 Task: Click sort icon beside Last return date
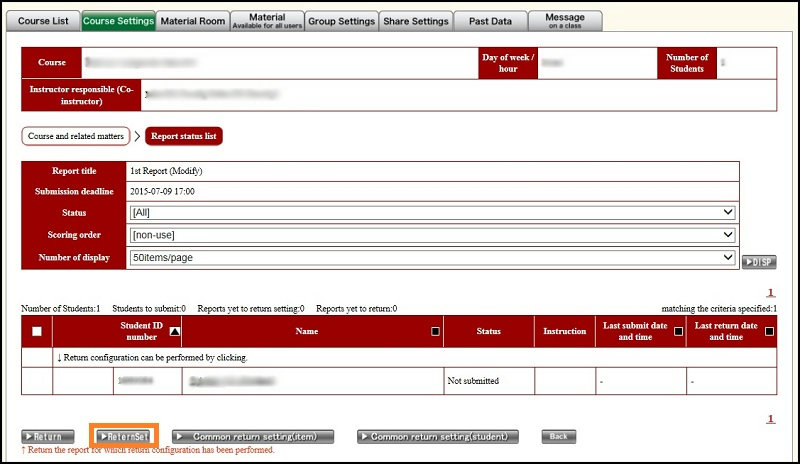[x=768, y=331]
